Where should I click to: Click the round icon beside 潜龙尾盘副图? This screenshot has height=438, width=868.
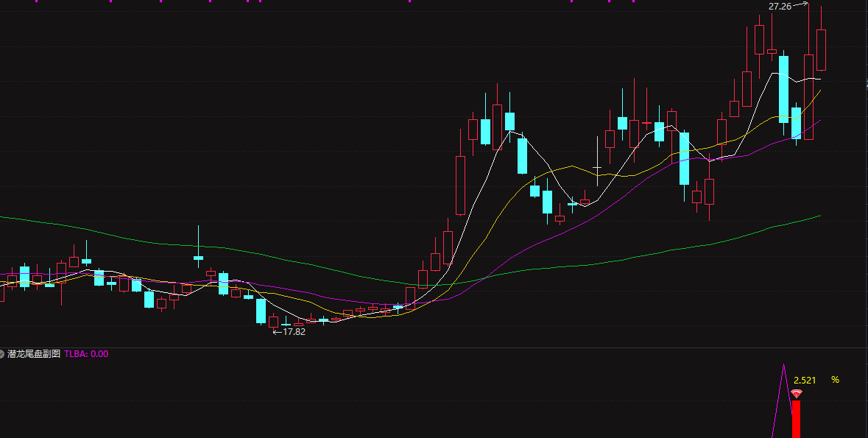pyautogui.click(x=2, y=354)
